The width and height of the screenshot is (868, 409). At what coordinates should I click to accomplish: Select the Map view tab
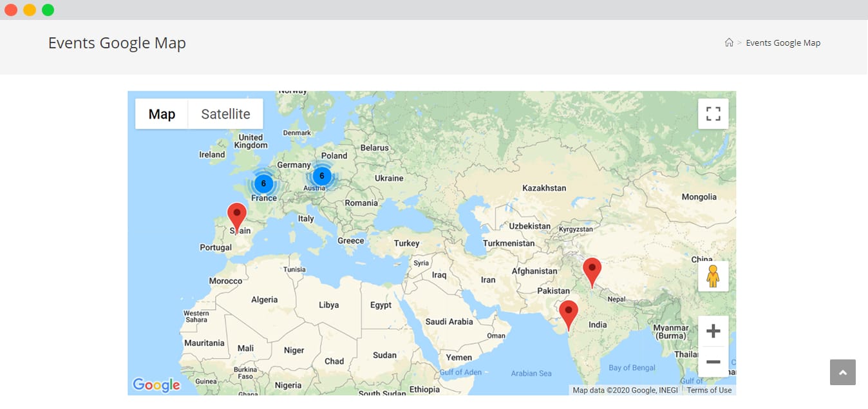[x=162, y=113]
